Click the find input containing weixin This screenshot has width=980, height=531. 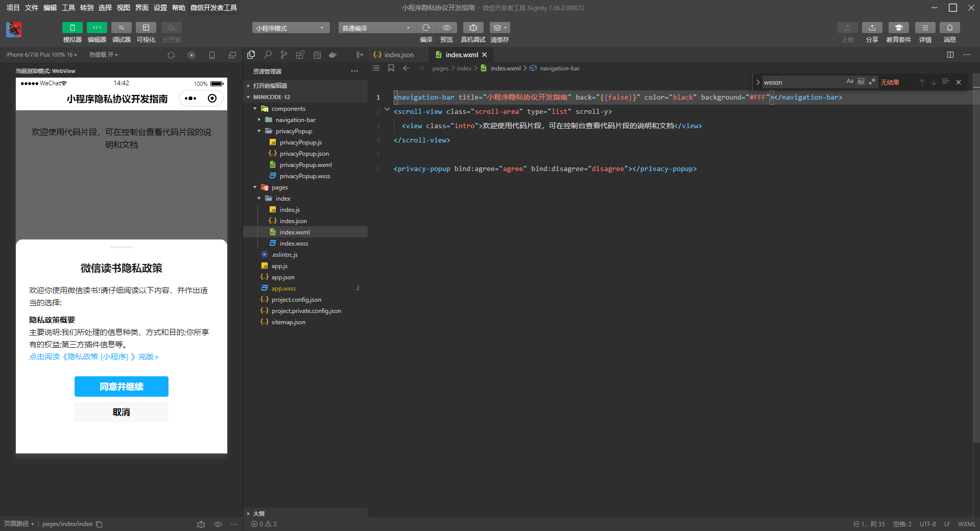click(x=803, y=82)
